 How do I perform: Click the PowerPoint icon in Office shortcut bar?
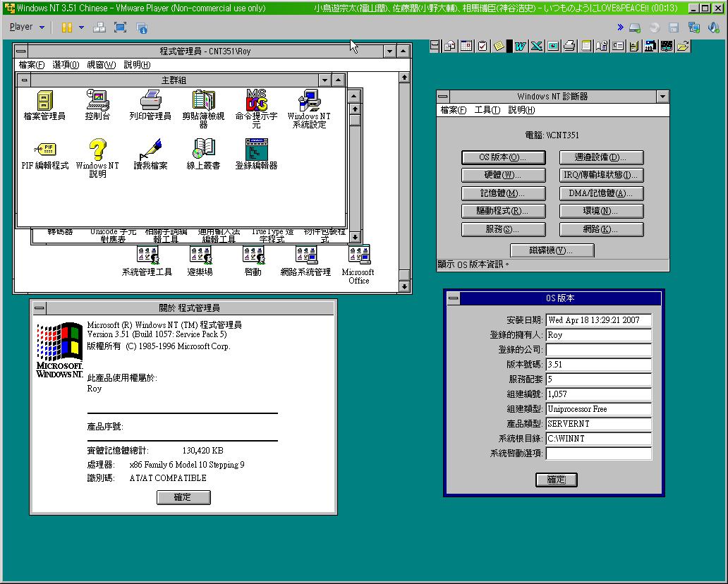click(553, 46)
